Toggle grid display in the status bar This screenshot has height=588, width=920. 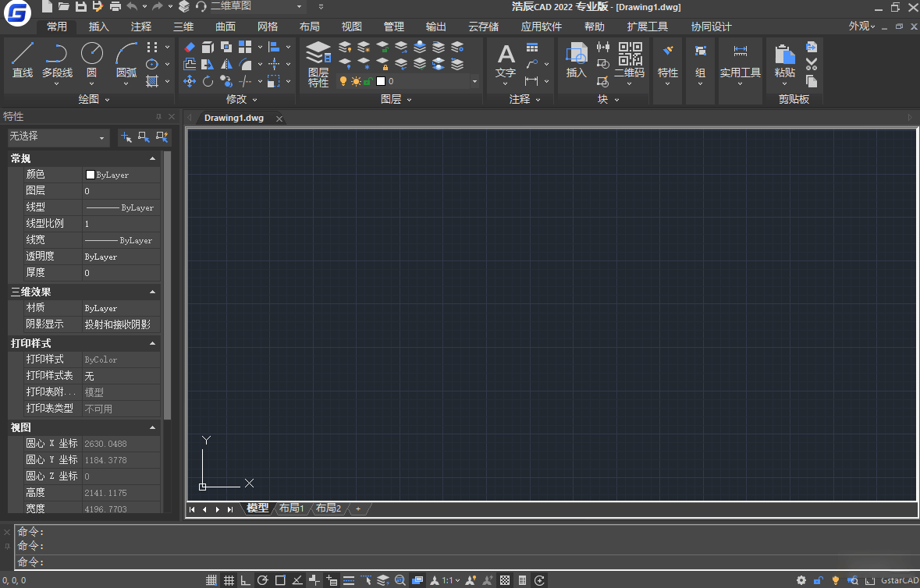click(x=229, y=580)
